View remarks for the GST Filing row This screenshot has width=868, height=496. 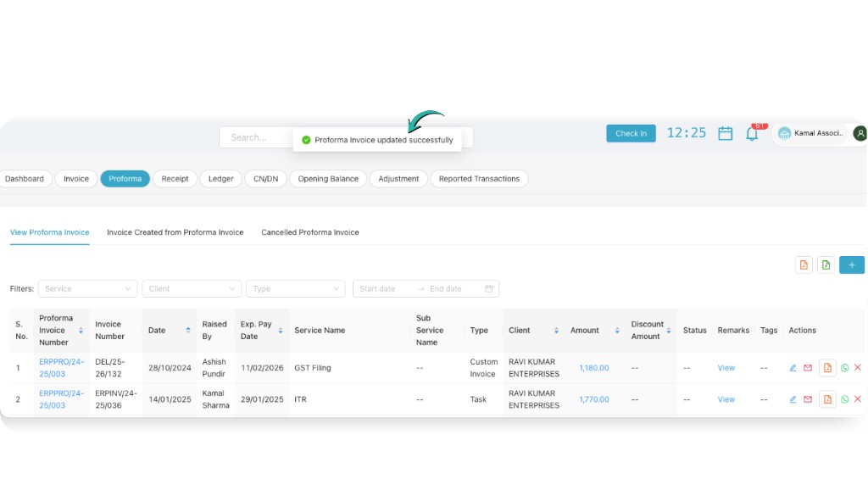click(x=726, y=368)
